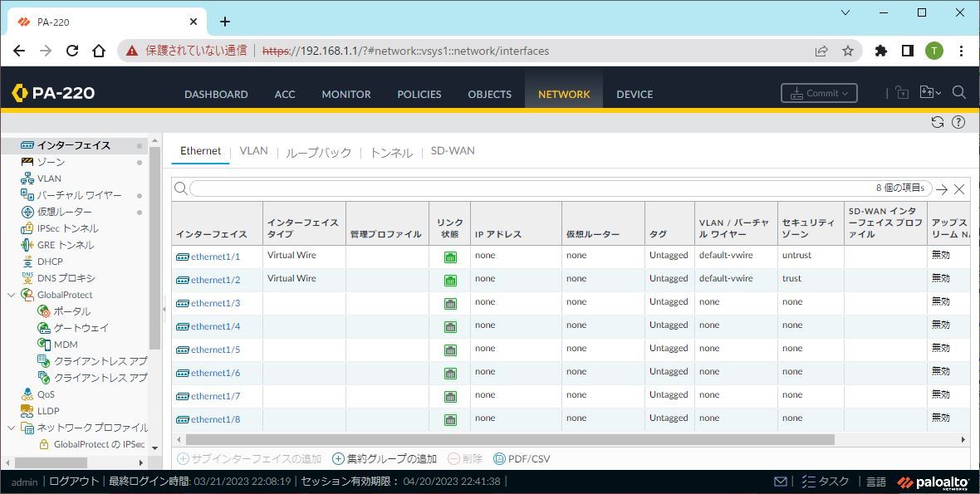Open Zones (ゾーン) in the sidebar
The width and height of the screenshot is (980, 494).
[51, 162]
